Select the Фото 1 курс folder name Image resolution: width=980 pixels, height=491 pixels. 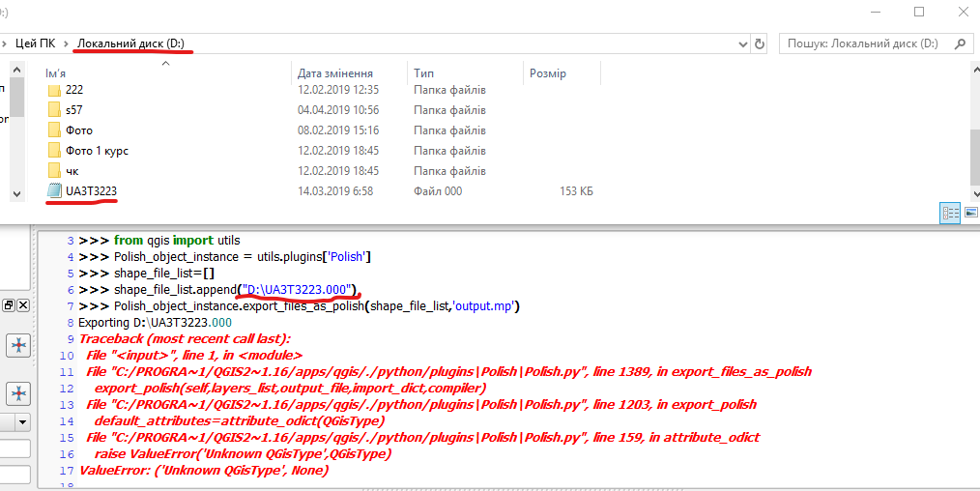click(x=97, y=151)
